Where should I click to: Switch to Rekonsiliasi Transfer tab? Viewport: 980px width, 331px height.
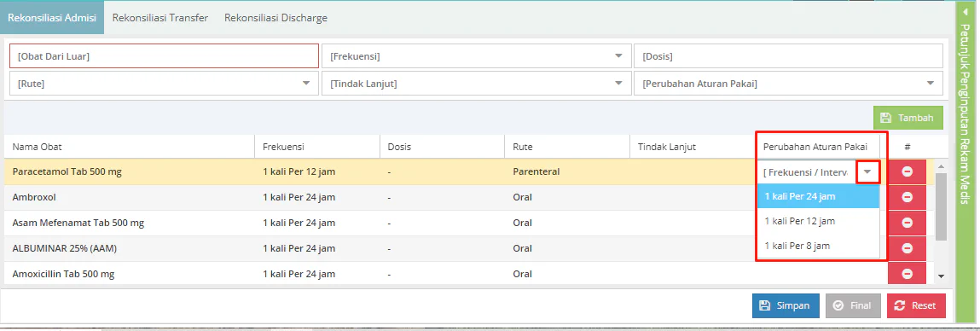pos(160,18)
